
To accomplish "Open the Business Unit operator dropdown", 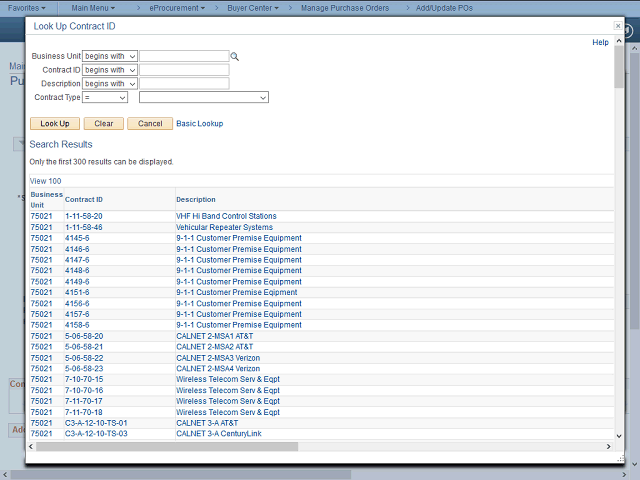I will (110, 57).
